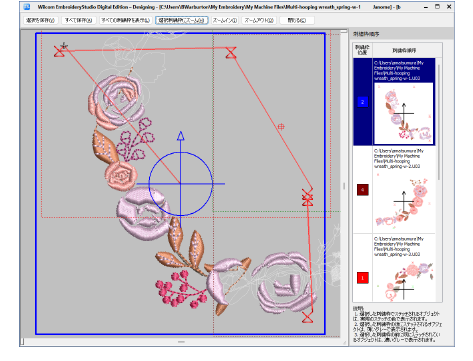
Task: Click the large pink rose at top of design
Action: (117, 101)
